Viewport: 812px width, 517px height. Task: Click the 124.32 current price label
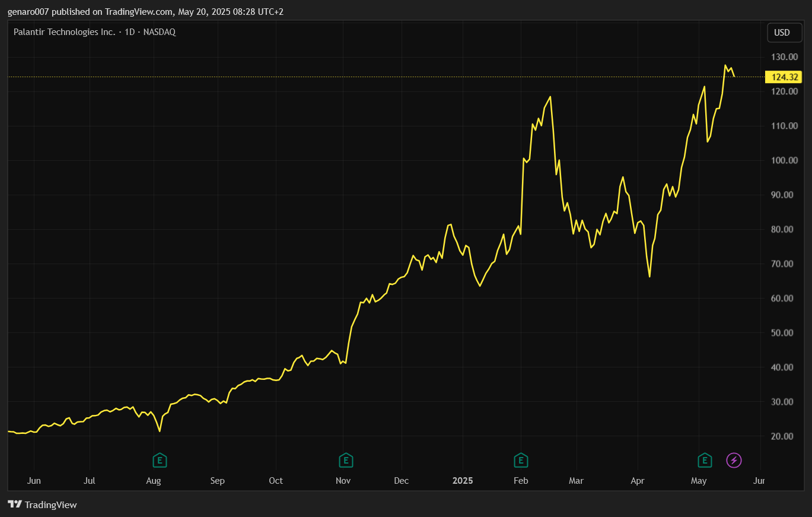coord(784,77)
